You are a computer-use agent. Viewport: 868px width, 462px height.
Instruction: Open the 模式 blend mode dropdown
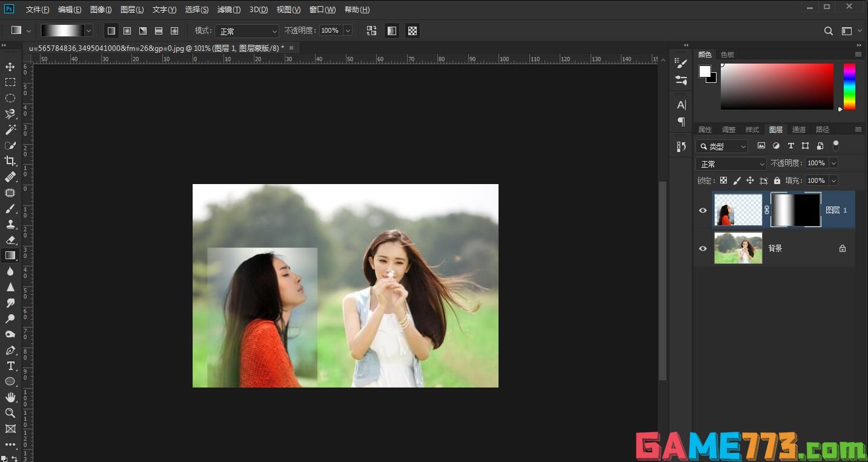248,31
